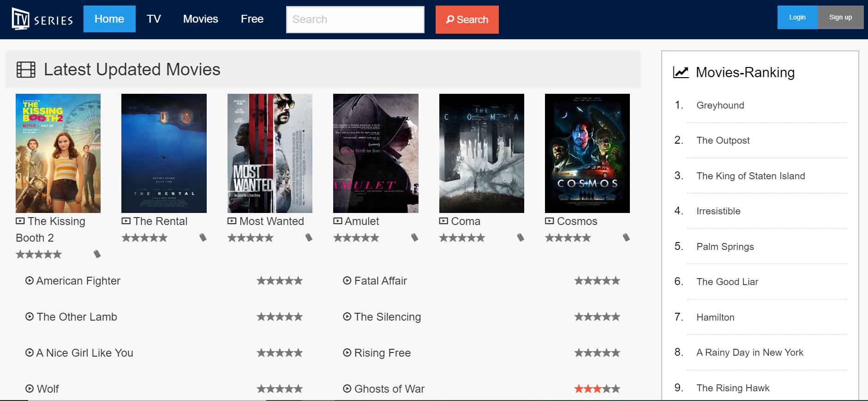Click the screen icon before The Kissing Booth 2
868x401 pixels.
pyautogui.click(x=20, y=221)
